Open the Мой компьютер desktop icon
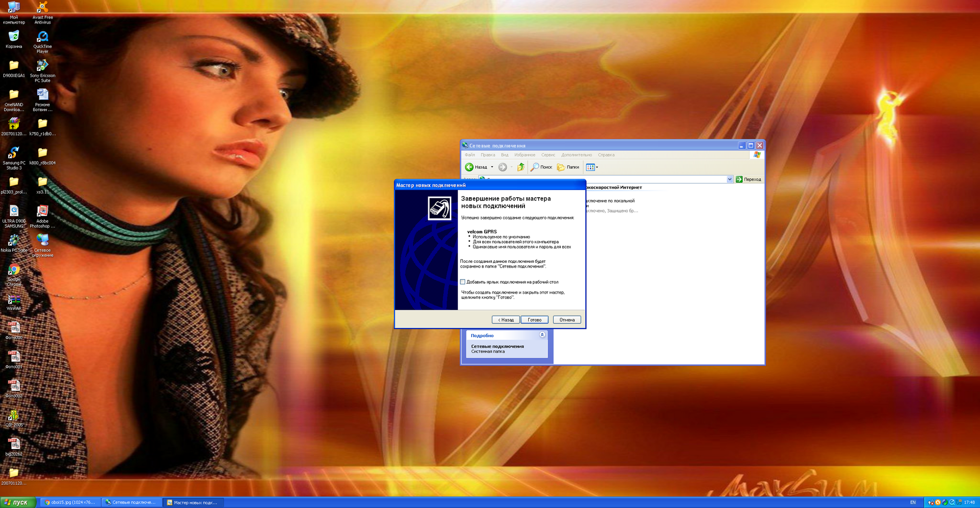The width and height of the screenshot is (980, 508). click(14, 12)
